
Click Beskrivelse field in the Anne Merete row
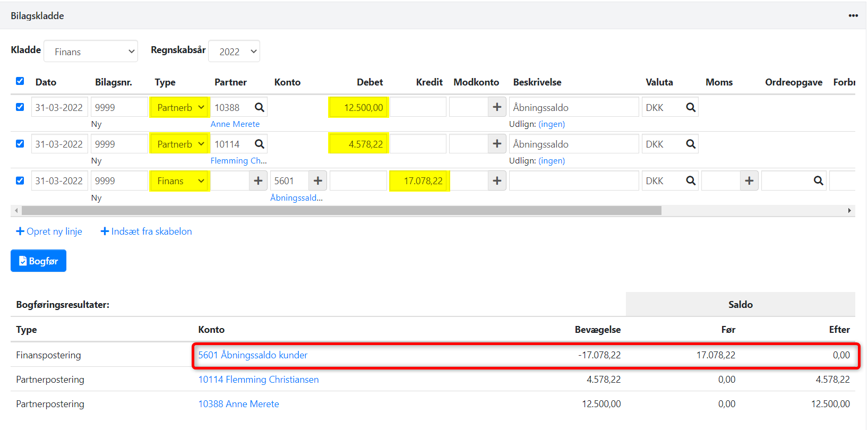coord(574,107)
